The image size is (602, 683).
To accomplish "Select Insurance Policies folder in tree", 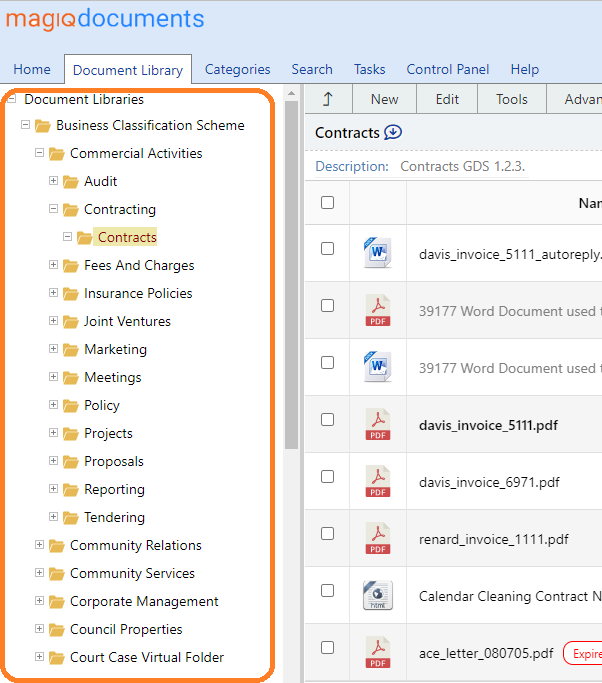I will pos(138,293).
